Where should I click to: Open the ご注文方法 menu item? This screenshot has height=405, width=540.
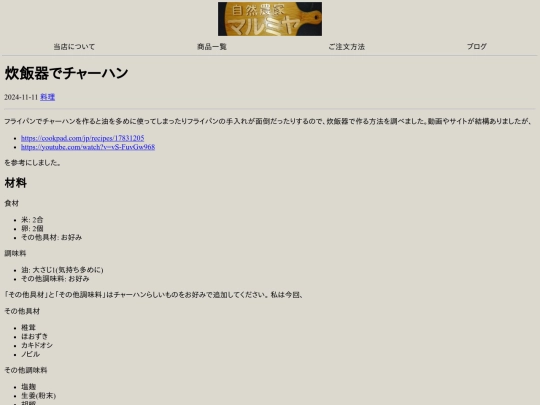tap(346, 46)
